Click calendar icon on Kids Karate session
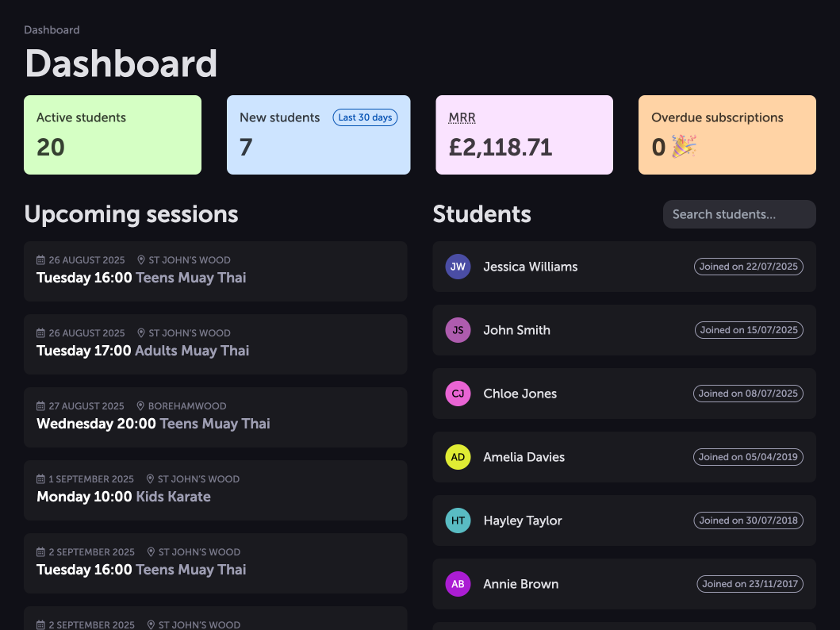This screenshot has height=630, width=840. [x=41, y=479]
